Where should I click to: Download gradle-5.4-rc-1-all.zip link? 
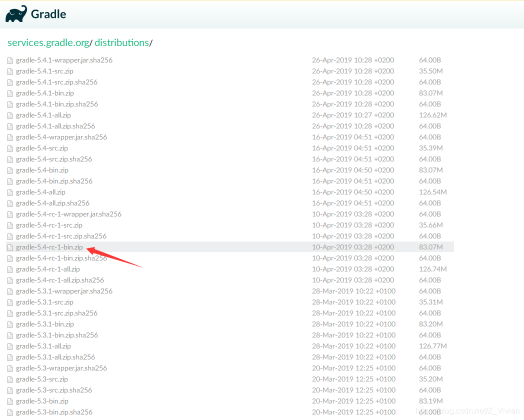(48, 269)
